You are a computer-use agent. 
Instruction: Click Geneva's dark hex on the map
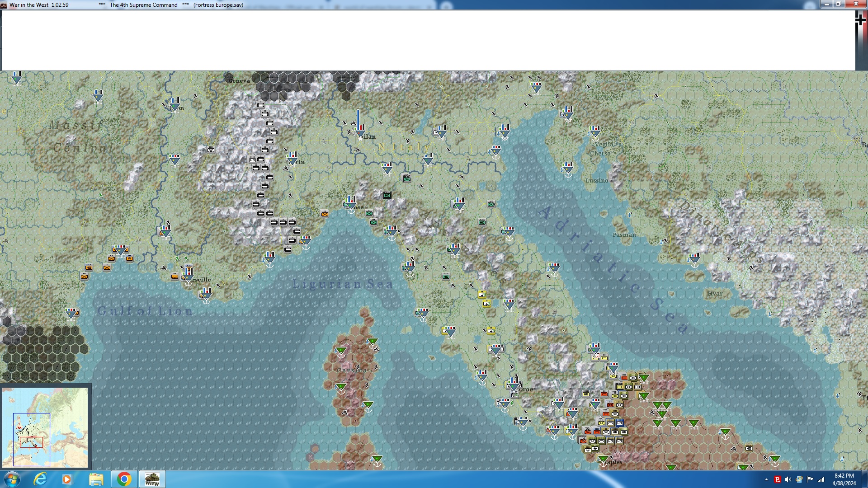[x=228, y=78]
